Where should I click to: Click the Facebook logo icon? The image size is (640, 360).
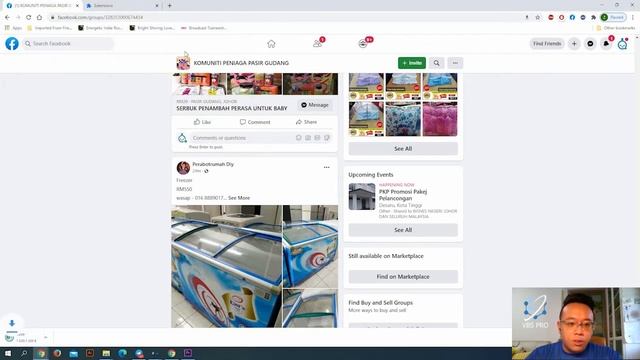coord(12,44)
